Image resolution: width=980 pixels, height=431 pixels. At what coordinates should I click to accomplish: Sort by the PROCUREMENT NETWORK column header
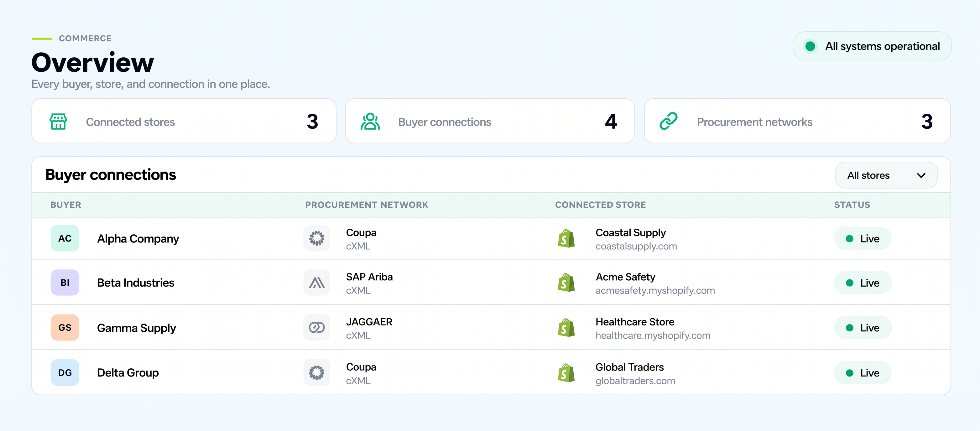point(366,205)
